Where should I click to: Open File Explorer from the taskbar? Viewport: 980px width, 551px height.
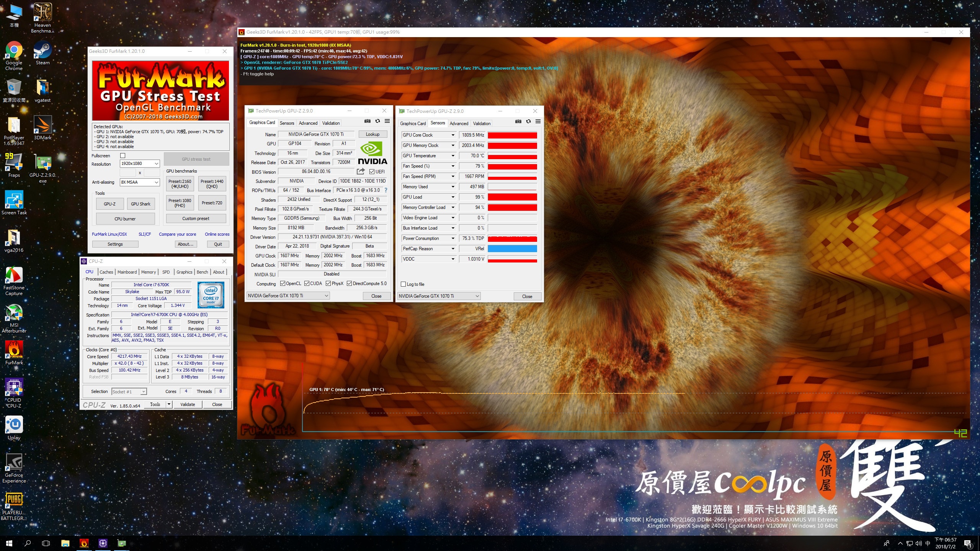tap(65, 543)
